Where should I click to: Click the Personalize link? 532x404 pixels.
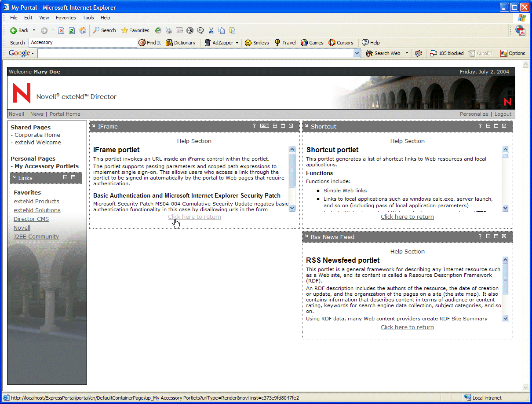[x=474, y=114]
